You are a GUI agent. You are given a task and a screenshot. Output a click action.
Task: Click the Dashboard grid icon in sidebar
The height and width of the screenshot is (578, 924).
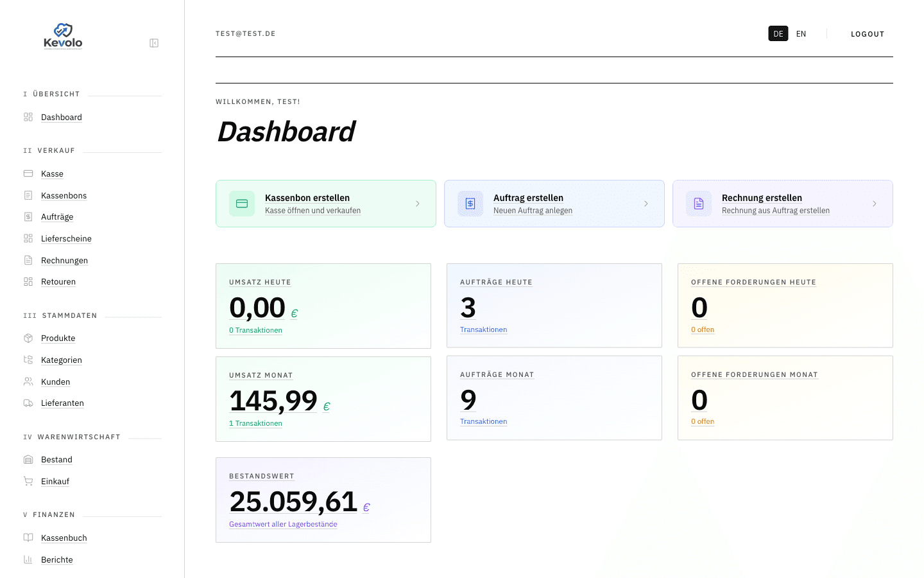point(28,117)
